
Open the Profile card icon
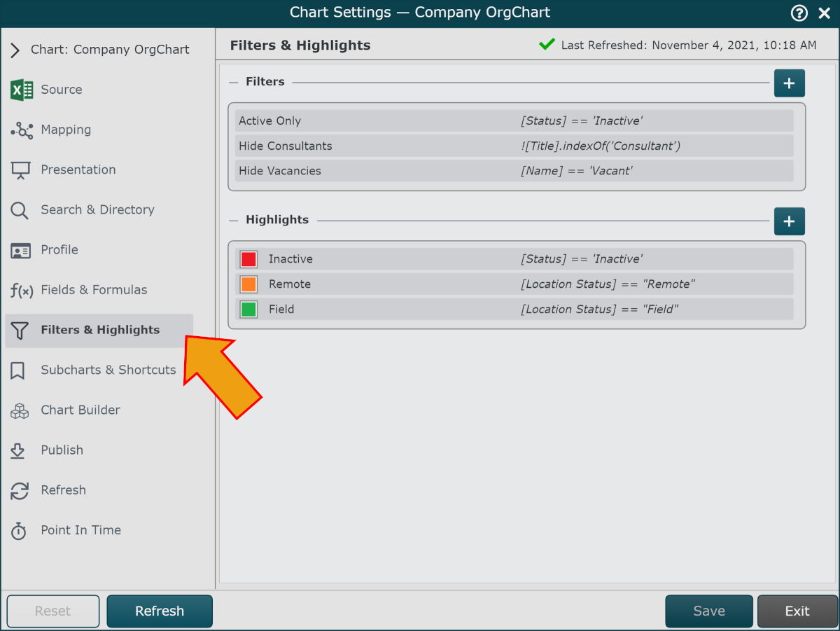click(21, 251)
